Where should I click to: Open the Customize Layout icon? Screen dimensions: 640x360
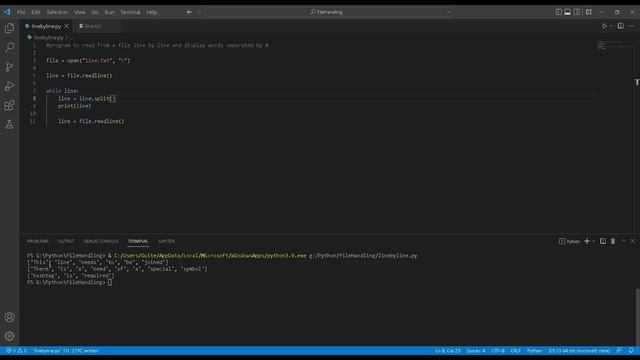(589, 12)
